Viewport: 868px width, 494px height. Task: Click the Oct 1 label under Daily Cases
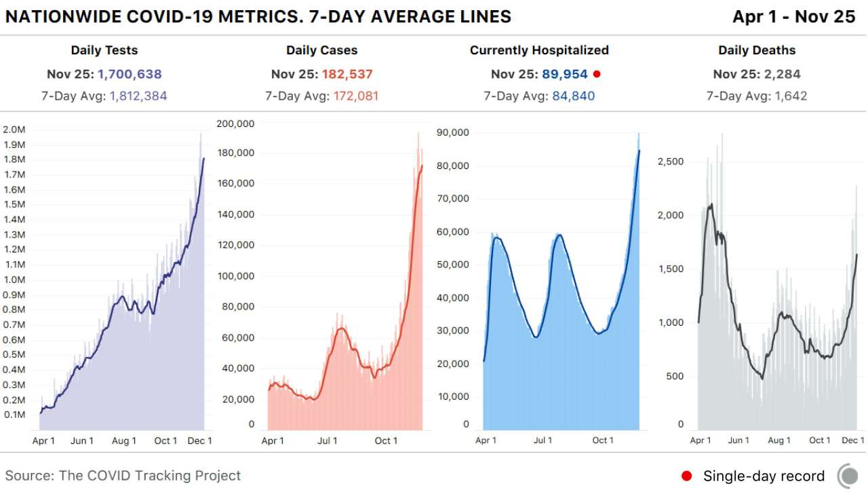pos(386,441)
